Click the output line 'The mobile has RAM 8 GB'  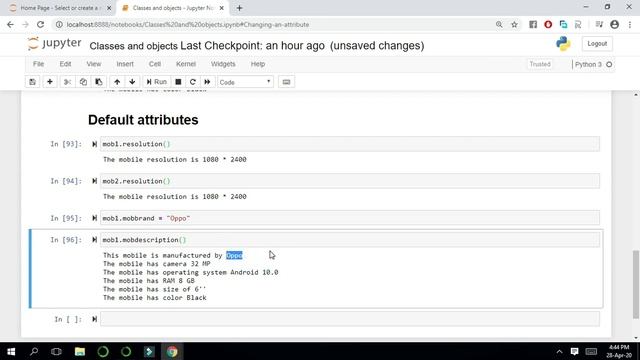149,281
